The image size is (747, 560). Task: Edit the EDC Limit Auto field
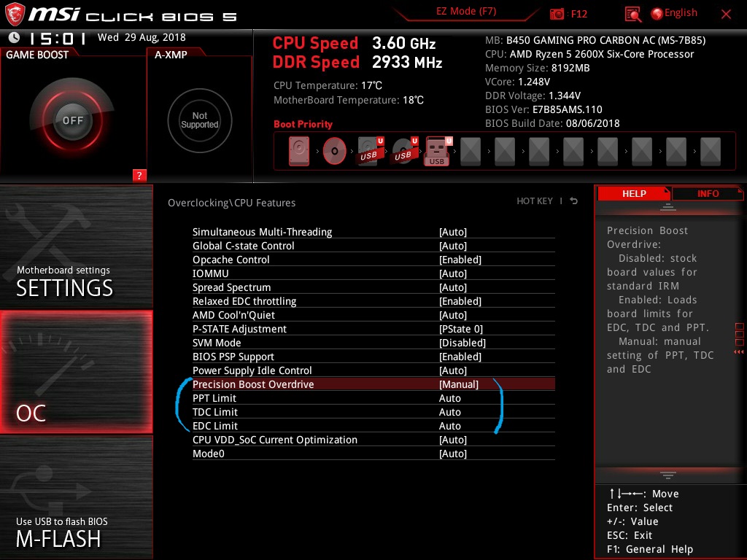[x=449, y=425]
